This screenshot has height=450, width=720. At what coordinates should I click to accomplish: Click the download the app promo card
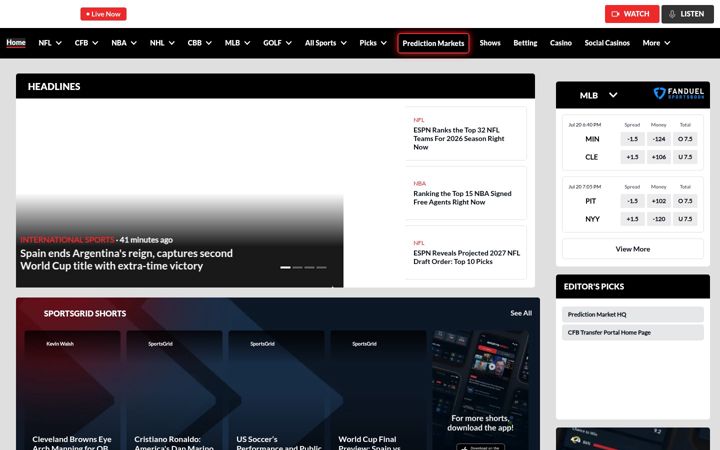[480, 390]
